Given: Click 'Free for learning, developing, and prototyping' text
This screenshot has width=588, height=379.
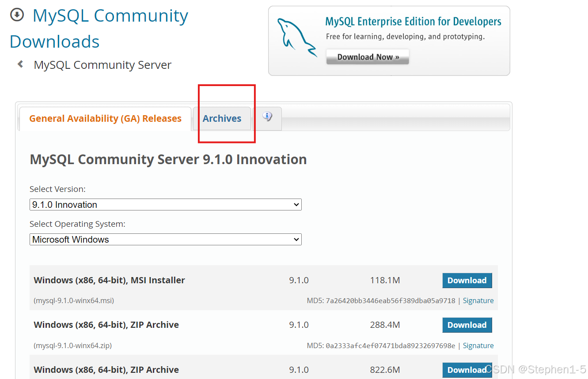Looking at the screenshot, I should [x=405, y=37].
